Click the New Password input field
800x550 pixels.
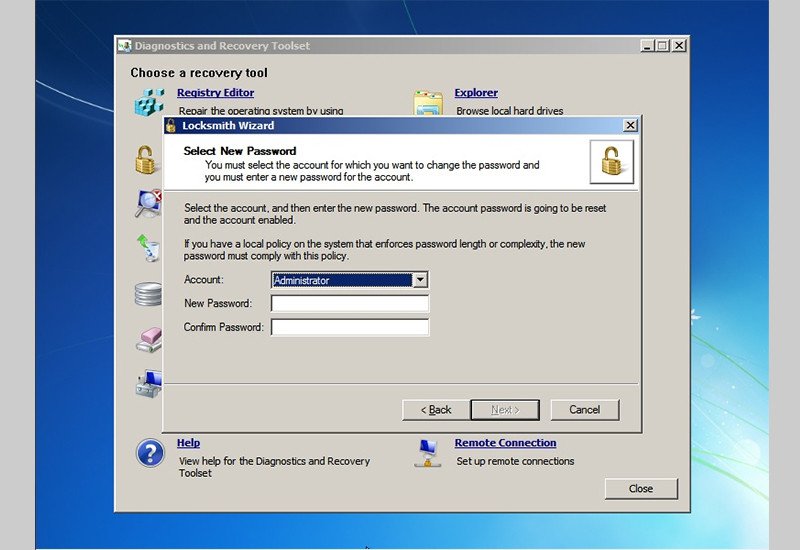(x=350, y=304)
